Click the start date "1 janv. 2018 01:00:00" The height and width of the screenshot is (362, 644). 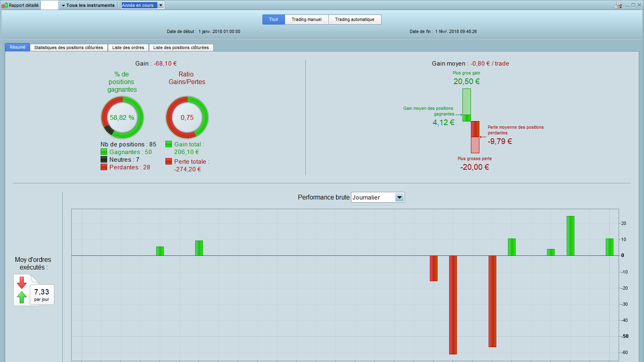(x=219, y=31)
